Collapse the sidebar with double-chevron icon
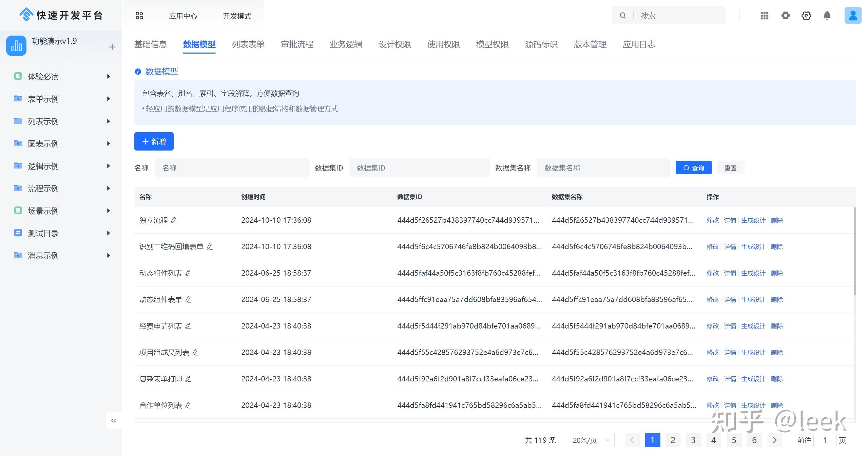The height and width of the screenshot is (456, 868). click(114, 420)
